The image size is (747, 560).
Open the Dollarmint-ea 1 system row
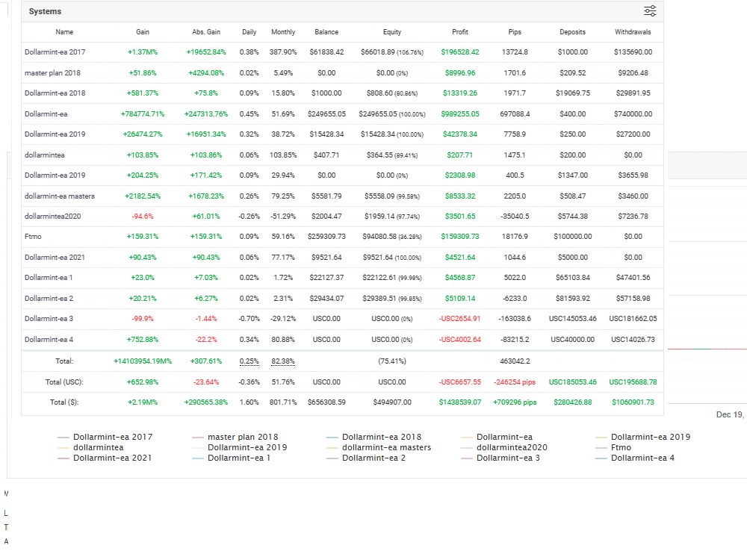coord(342,277)
